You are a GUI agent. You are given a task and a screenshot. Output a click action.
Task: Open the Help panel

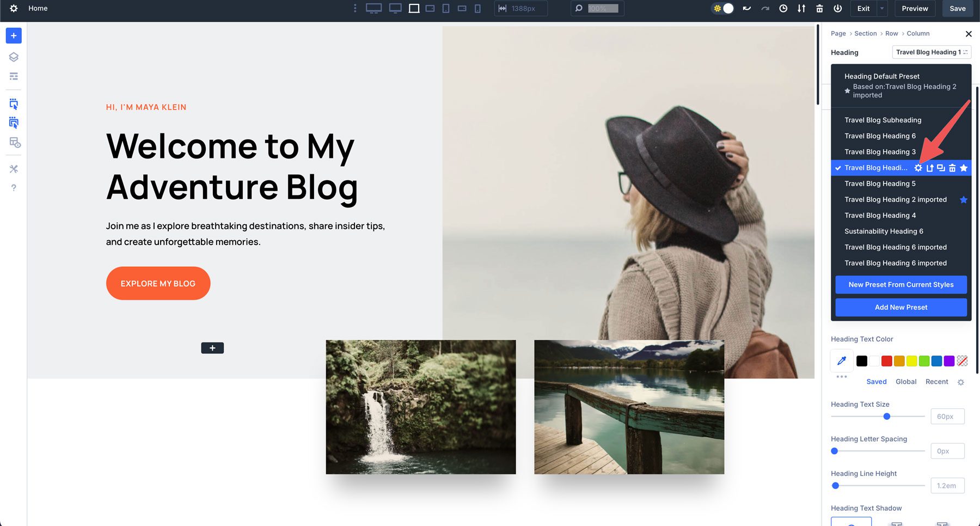coord(14,188)
